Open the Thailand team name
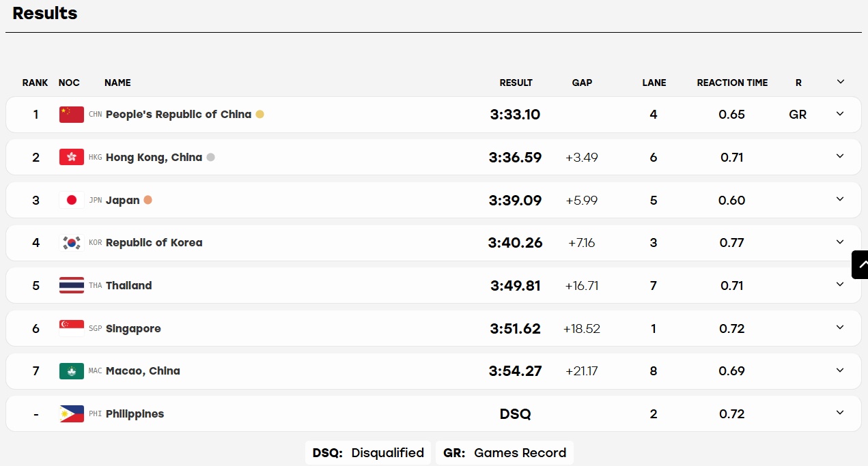Image resolution: width=868 pixels, height=466 pixels. (129, 285)
